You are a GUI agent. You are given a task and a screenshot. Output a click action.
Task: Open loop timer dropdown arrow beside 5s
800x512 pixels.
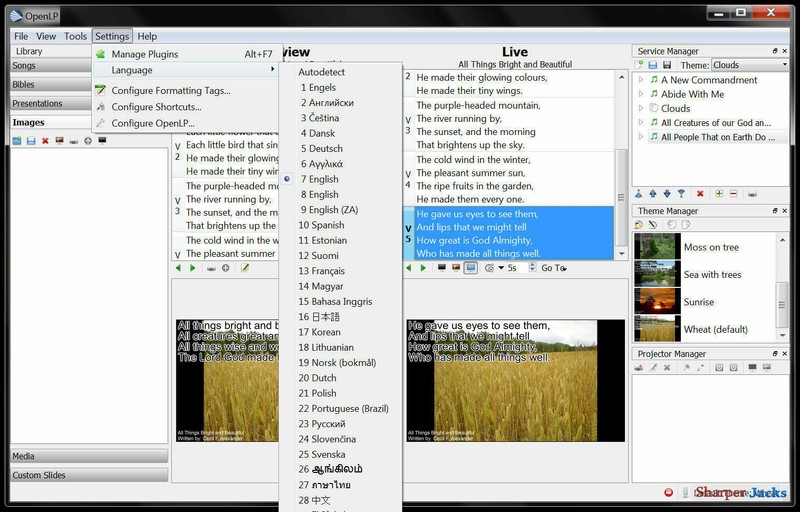(501, 268)
